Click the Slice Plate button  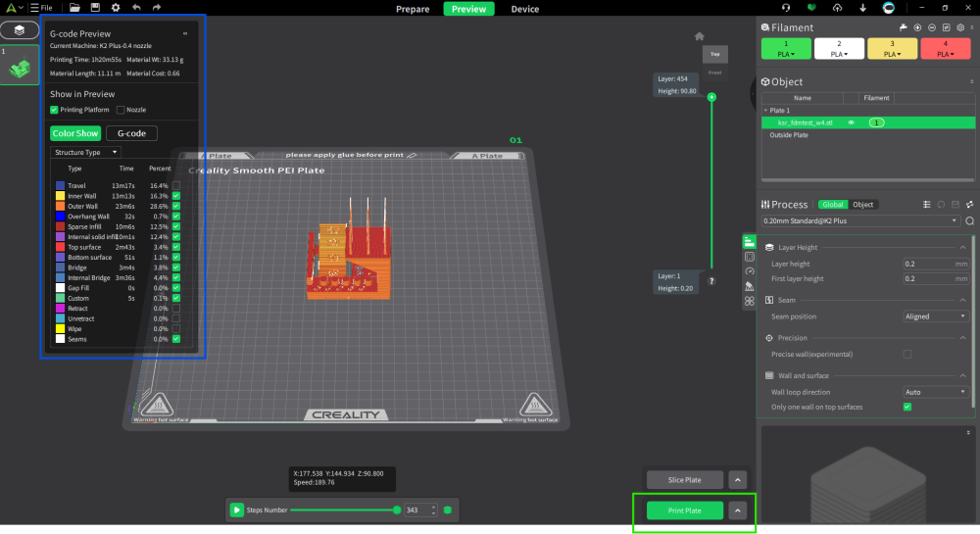point(685,480)
